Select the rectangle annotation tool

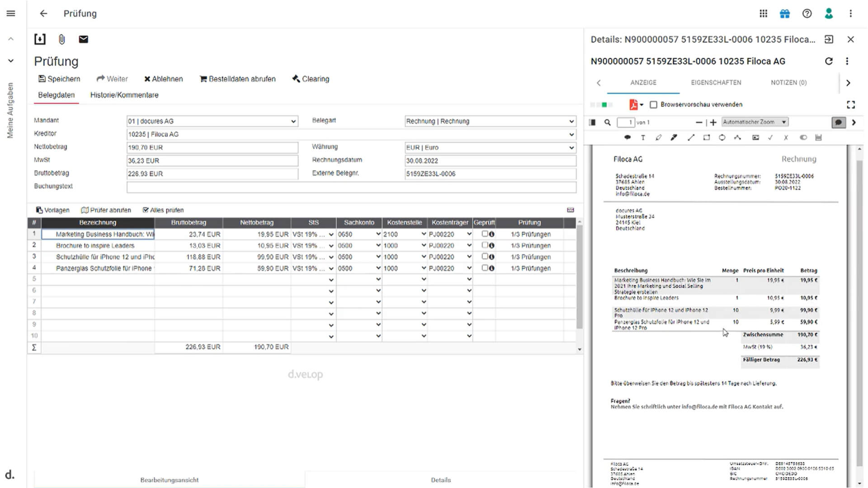[707, 137]
